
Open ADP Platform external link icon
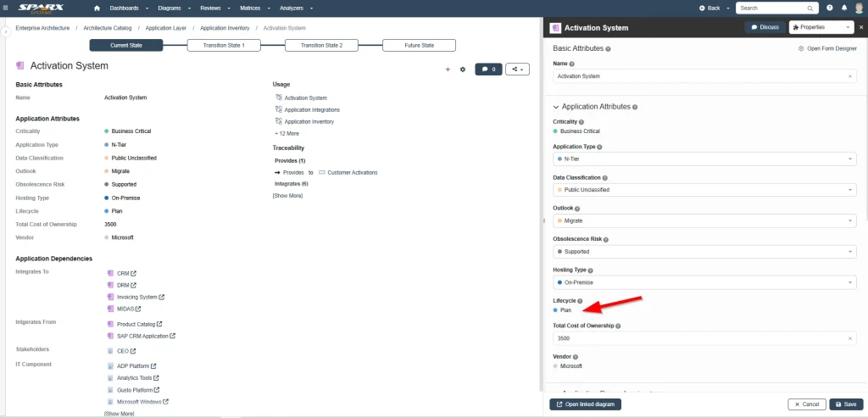[154, 366]
